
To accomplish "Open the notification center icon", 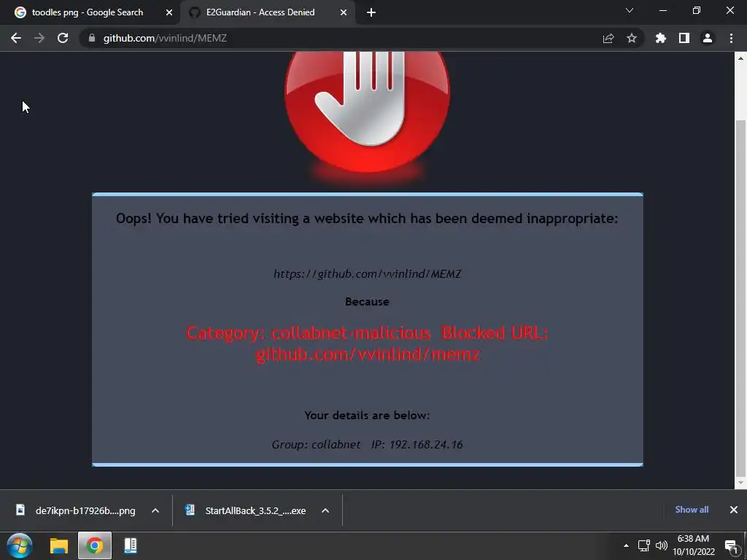I will point(731,545).
